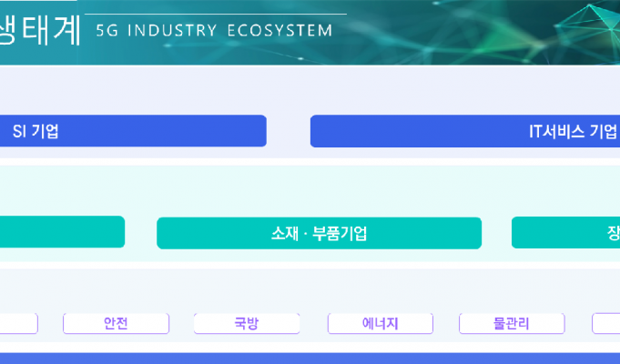The width and height of the screenshot is (620, 364).
Task: Choose the 국방 category box
Action: [x=247, y=323]
